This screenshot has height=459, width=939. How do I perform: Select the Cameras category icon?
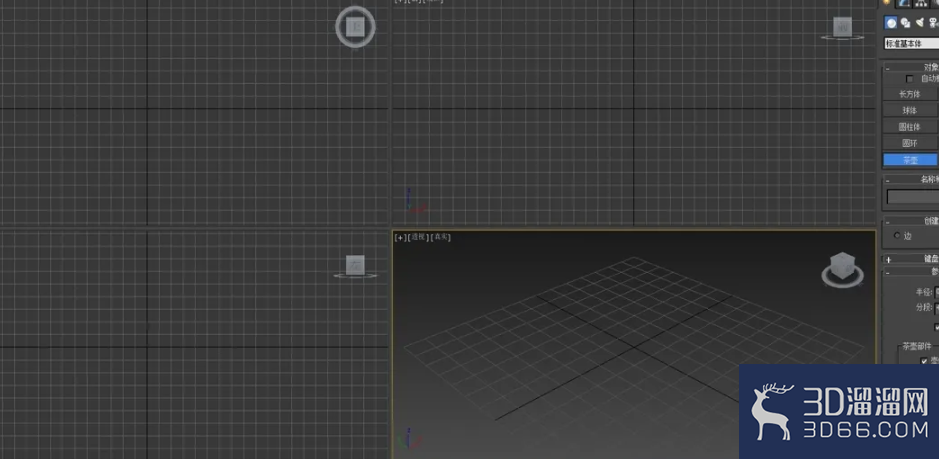coord(933,23)
